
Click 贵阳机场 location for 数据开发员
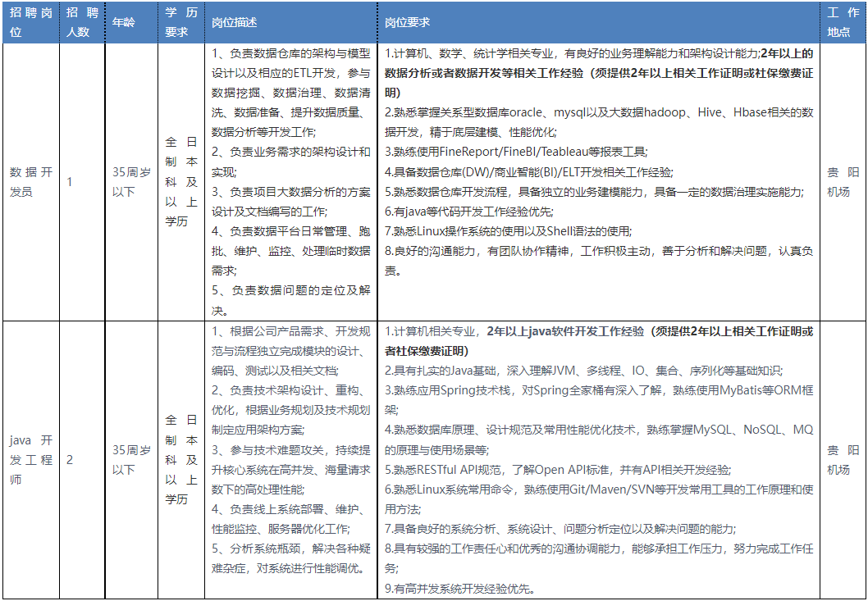click(x=843, y=182)
